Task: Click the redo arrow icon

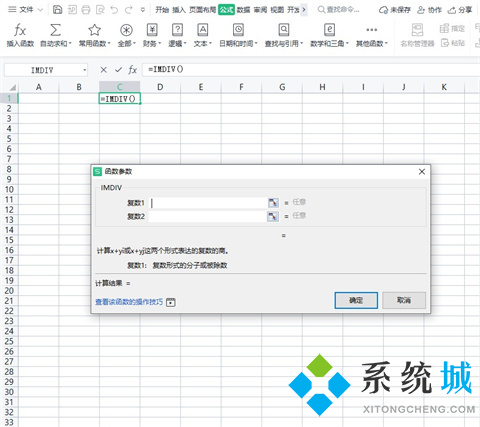Action: (x=129, y=10)
